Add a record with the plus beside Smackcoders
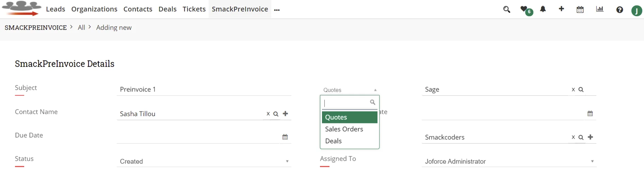 pos(591,137)
